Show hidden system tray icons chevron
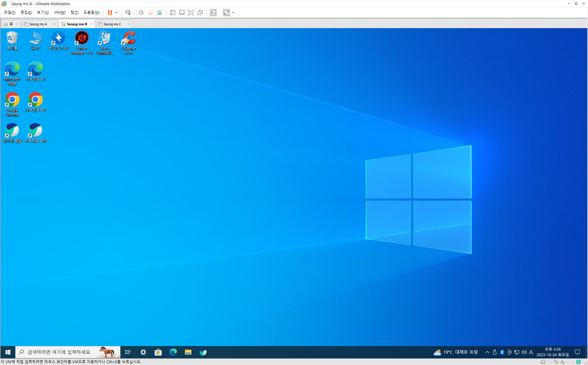The image size is (588, 365). 487,352
